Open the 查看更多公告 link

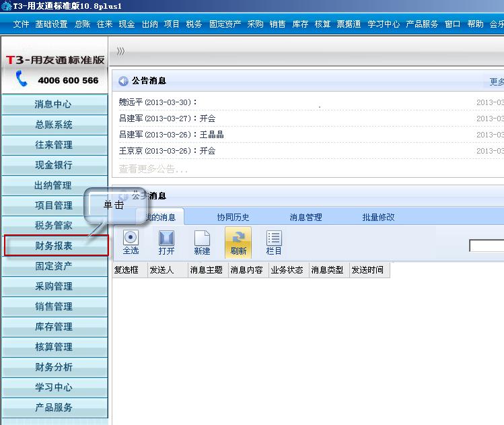pos(153,169)
